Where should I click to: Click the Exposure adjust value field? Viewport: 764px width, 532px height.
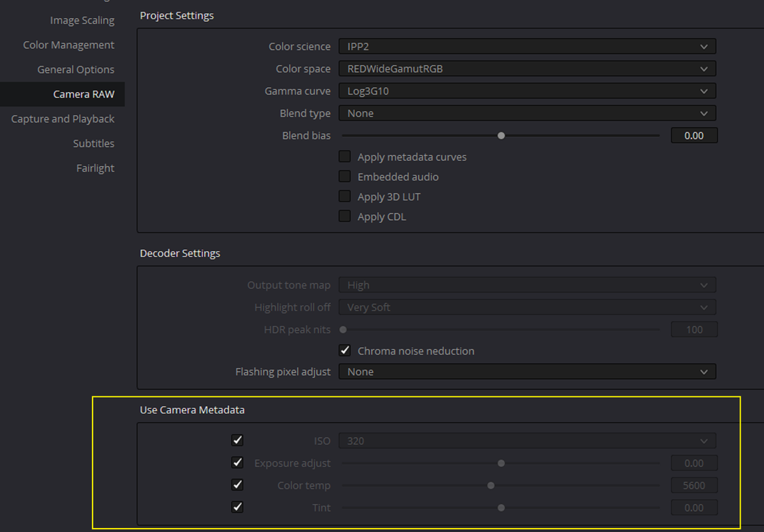[x=694, y=464]
